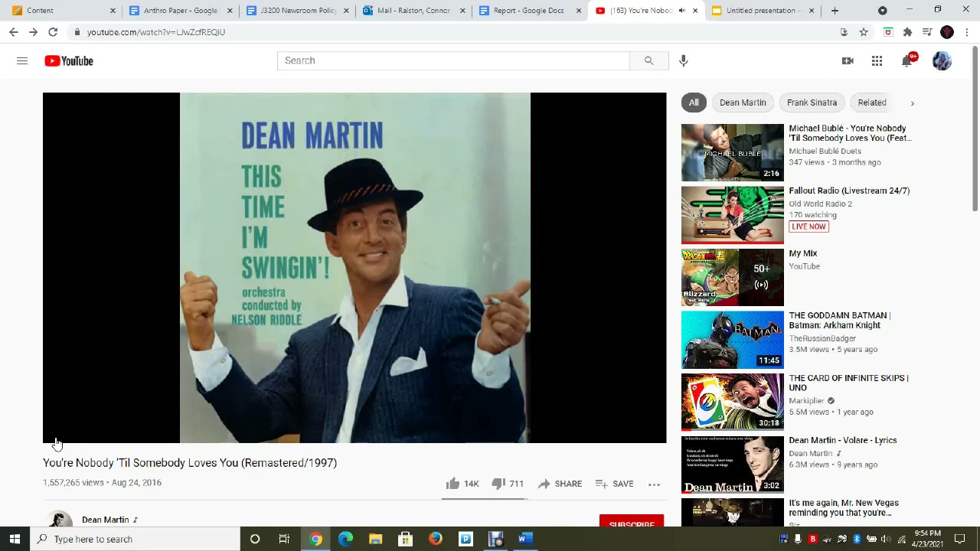
Task: Open the Michael Bublé video thumbnail
Action: (733, 152)
